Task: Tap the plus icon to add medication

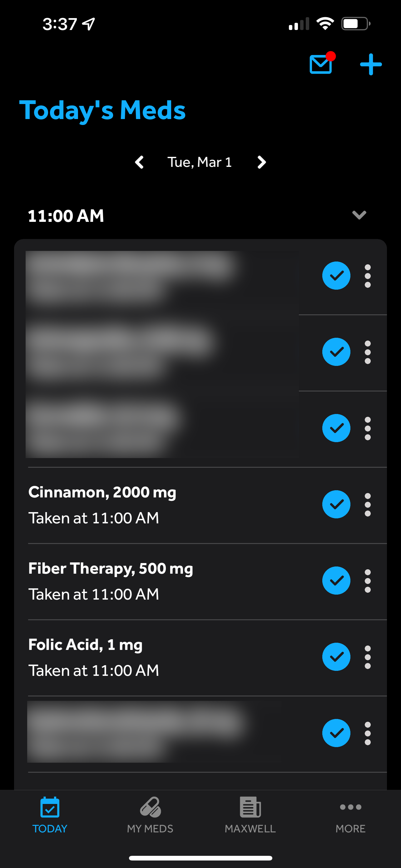Action: (371, 64)
